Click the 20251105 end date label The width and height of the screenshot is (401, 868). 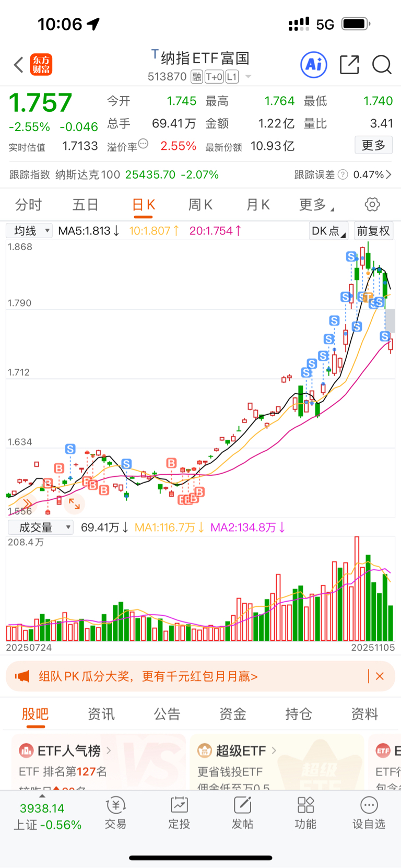[x=373, y=648]
